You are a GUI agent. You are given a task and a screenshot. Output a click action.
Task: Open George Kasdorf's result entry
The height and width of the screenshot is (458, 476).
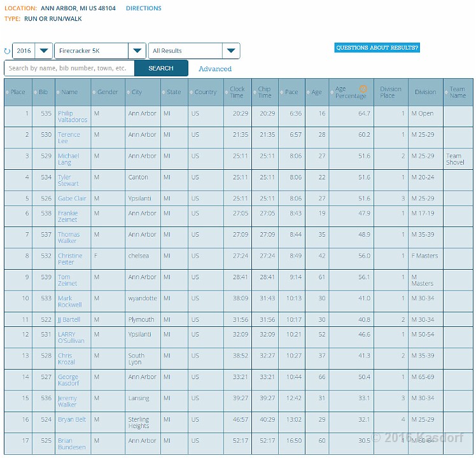[68, 380]
